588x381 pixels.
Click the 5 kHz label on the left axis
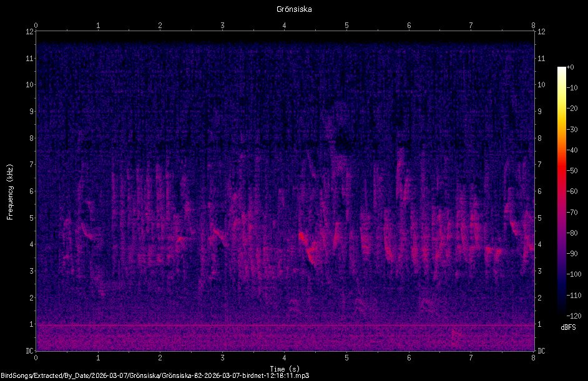[31, 218]
